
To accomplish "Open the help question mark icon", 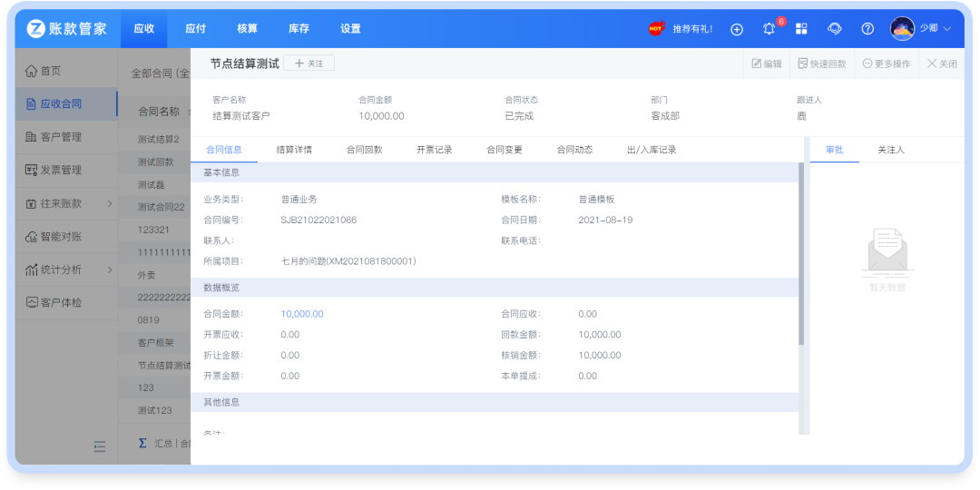I will [x=867, y=29].
